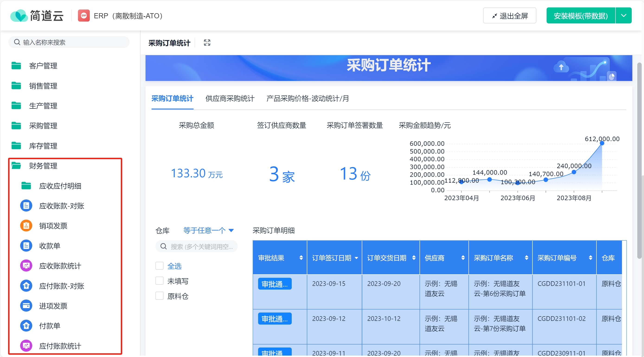The width and height of the screenshot is (644, 357).
Task: Switch to the 产品采购价格-波动统计/月 tab
Action: point(308,98)
